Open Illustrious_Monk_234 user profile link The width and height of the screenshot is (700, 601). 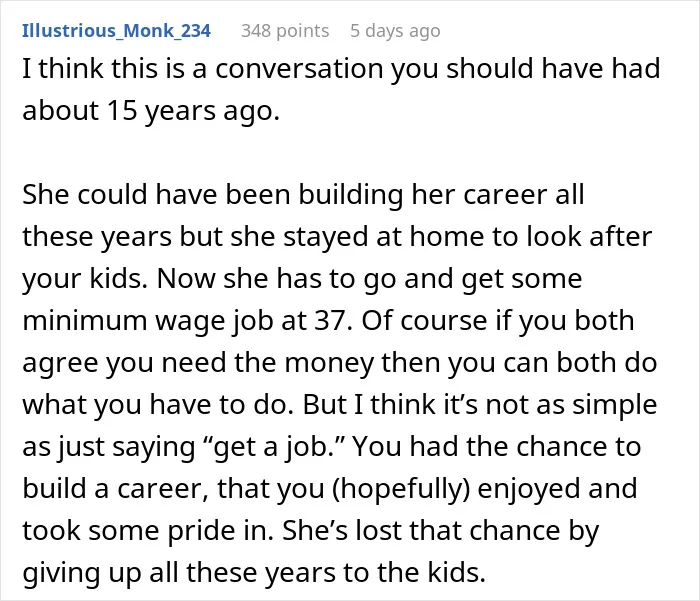pyautogui.click(x=116, y=31)
